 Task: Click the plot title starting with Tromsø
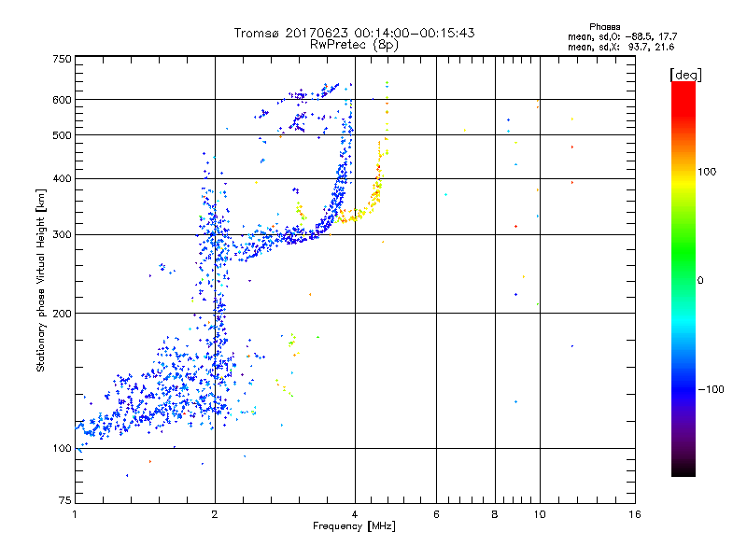click(354, 33)
